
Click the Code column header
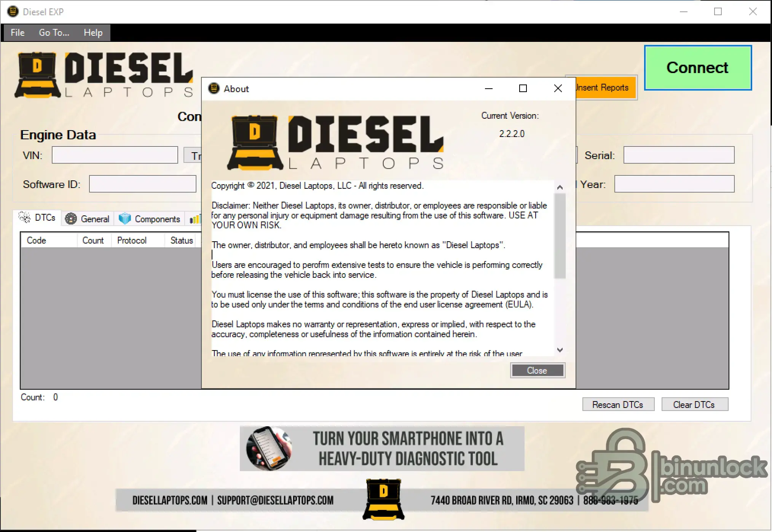tap(49, 241)
